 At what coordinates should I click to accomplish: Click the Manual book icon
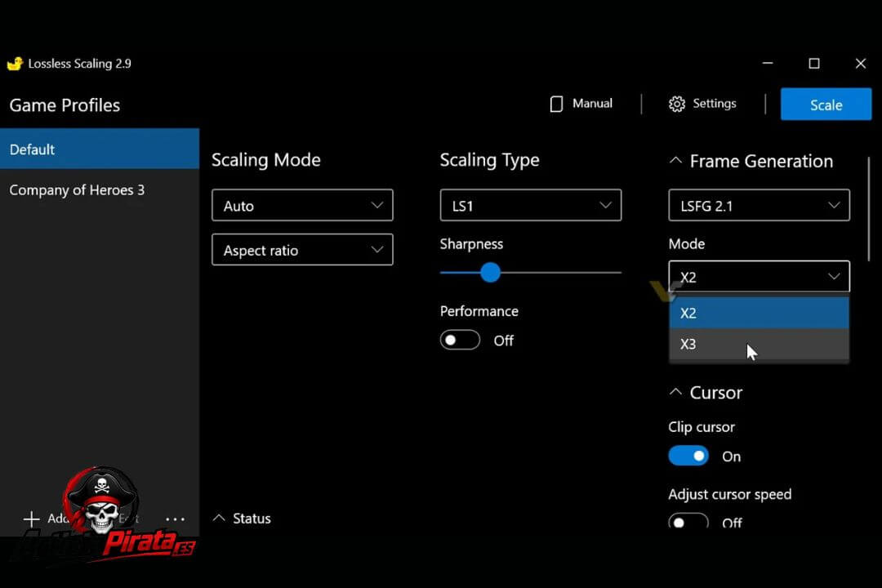pyautogui.click(x=556, y=104)
